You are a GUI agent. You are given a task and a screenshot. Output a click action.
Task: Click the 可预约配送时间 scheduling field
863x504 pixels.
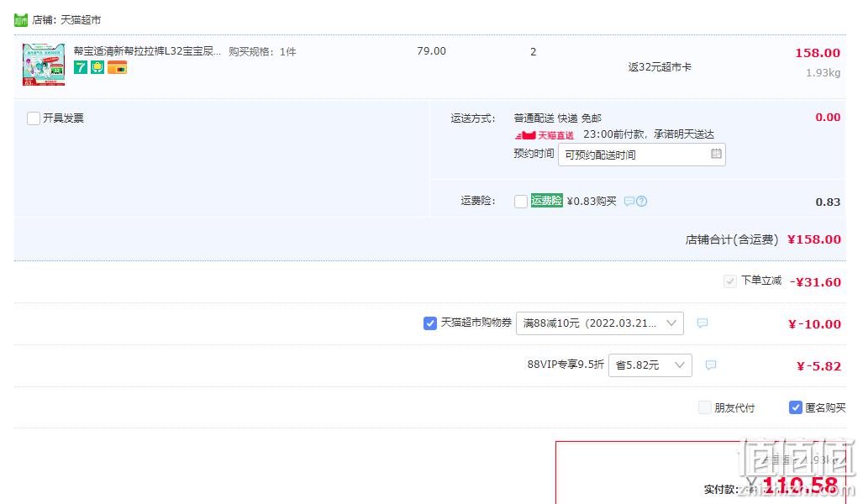642,155
